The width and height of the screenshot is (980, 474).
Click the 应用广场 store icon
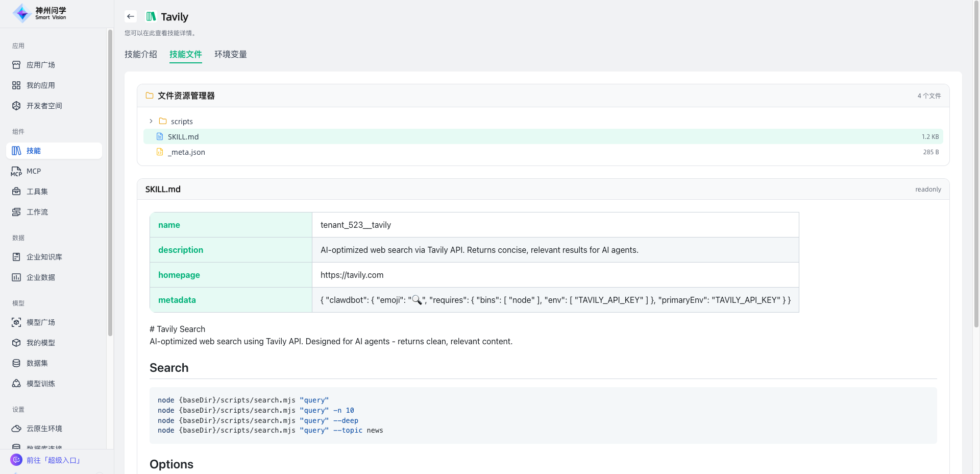pyautogui.click(x=16, y=65)
